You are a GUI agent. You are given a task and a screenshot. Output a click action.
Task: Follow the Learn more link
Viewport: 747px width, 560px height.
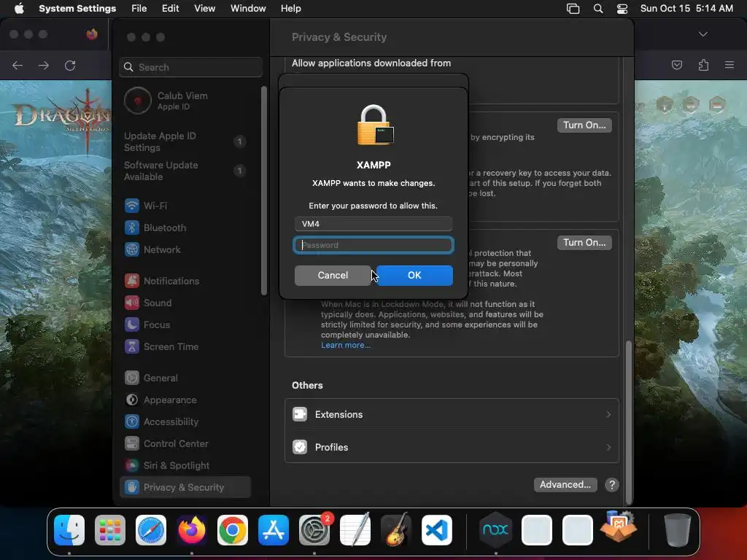(345, 345)
